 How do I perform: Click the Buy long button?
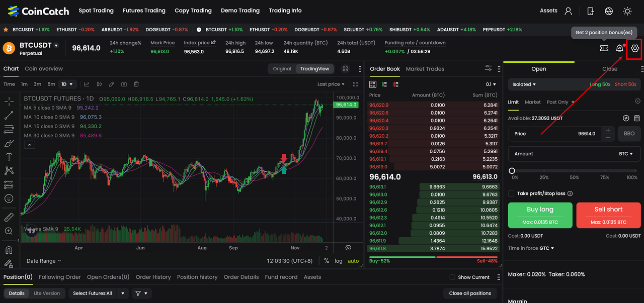click(540, 215)
